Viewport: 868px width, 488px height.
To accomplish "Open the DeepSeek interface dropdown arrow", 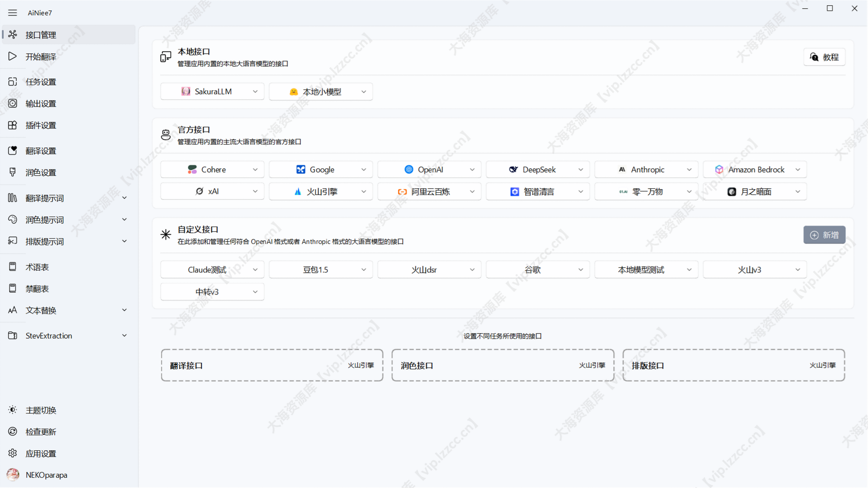I will pyautogui.click(x=581, y=170).
